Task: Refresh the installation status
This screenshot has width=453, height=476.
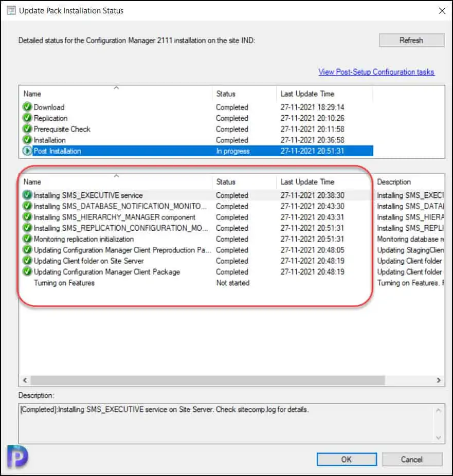Action: (411, 40)
